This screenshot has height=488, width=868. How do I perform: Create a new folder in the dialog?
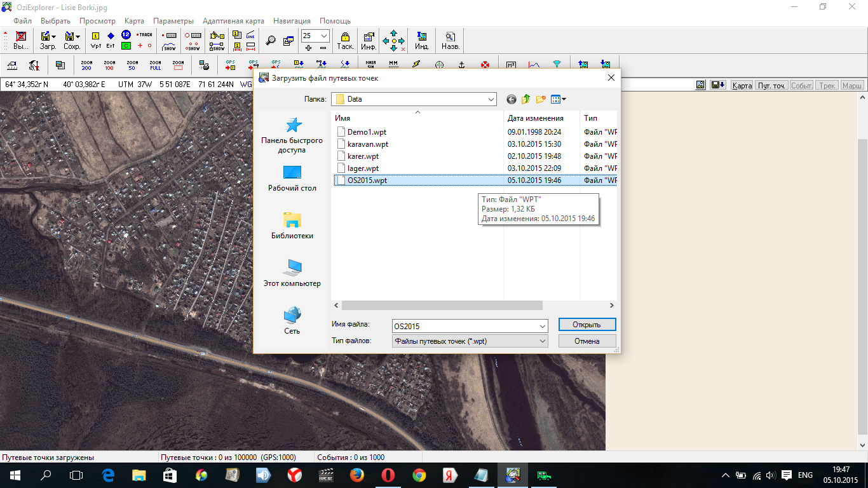[x=541, y=99]
